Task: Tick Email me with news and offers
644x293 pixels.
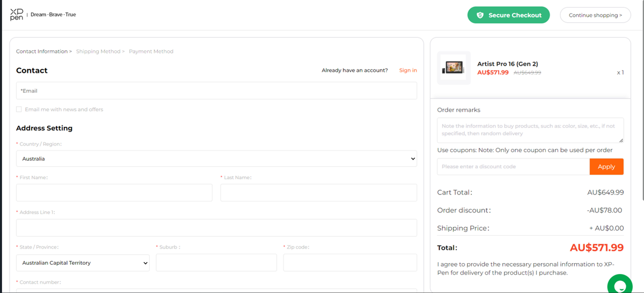Action: click(x=19, y=109)
